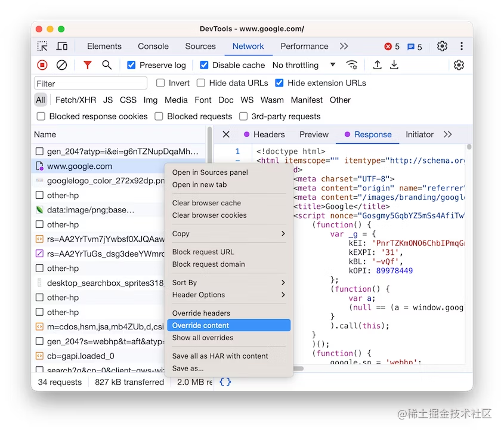Image resolution: width=504 pixels, height=432 pixels.
Task: Click the red error count badge
Action: 392,47
